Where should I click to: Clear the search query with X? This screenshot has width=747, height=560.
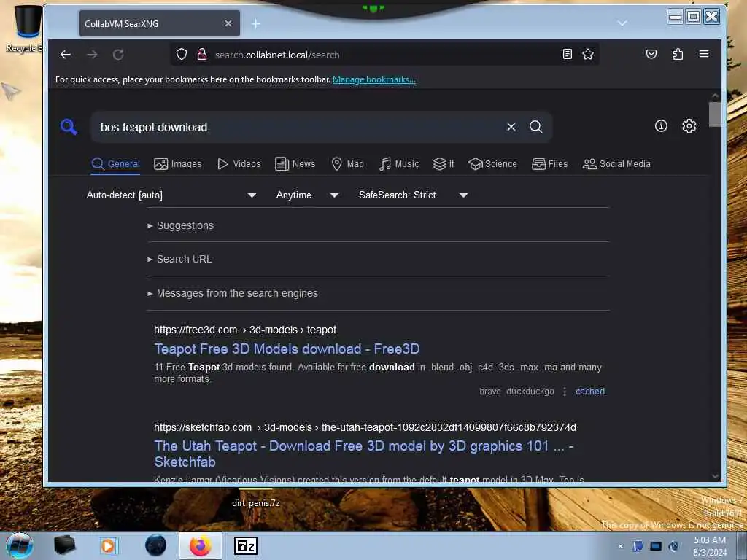coord(511,127)
